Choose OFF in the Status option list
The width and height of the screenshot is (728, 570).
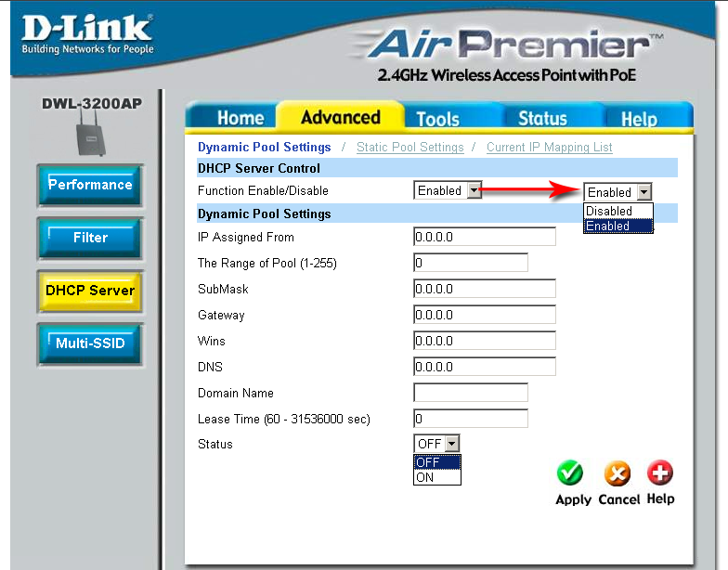pos(436,462)
